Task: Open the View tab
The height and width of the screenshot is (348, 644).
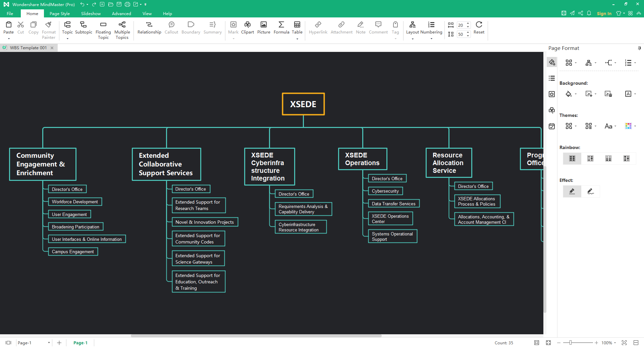Action: coord(147,13)
